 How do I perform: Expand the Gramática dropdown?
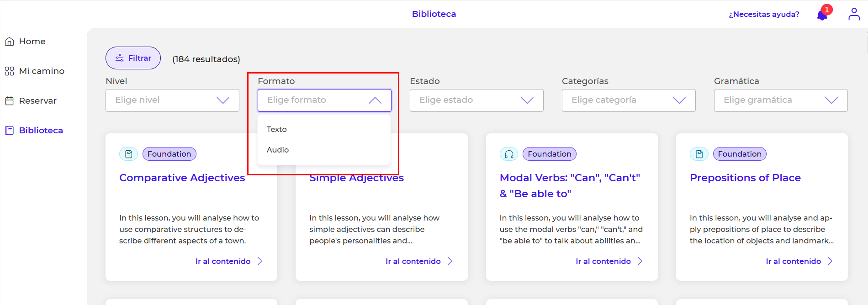click(781, 100)
